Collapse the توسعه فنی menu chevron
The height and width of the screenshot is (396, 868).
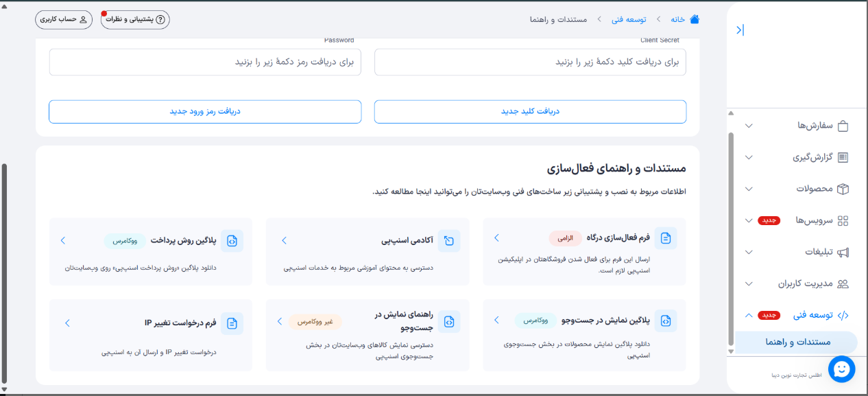point(749,315)
